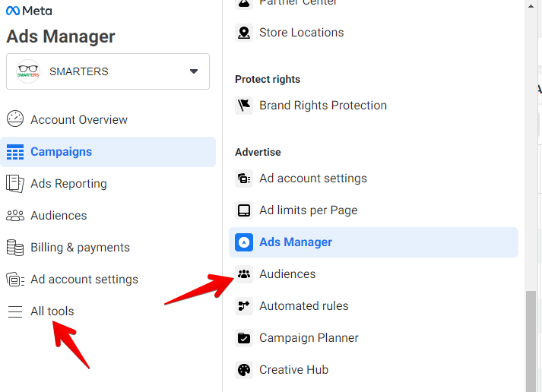Click the Store Locations pin icon
This screenshot has height=392, width=542.
[244, 33]
